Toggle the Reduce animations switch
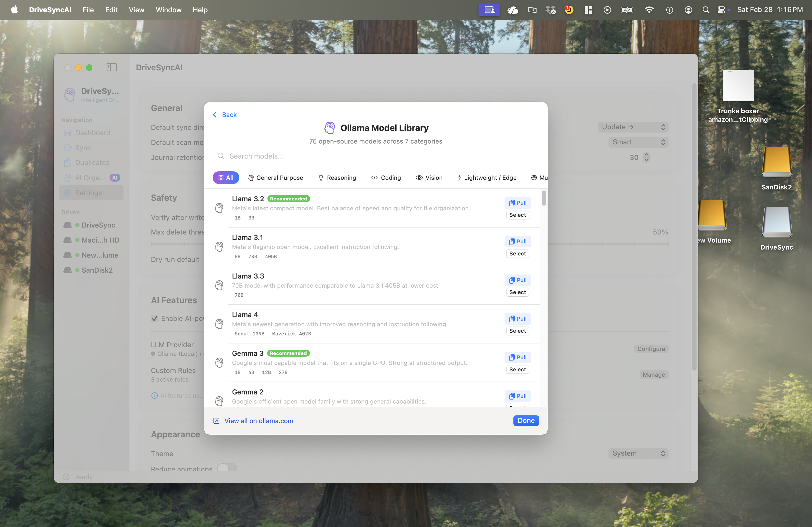Screen dimensions: 812x527 (227, 468)
